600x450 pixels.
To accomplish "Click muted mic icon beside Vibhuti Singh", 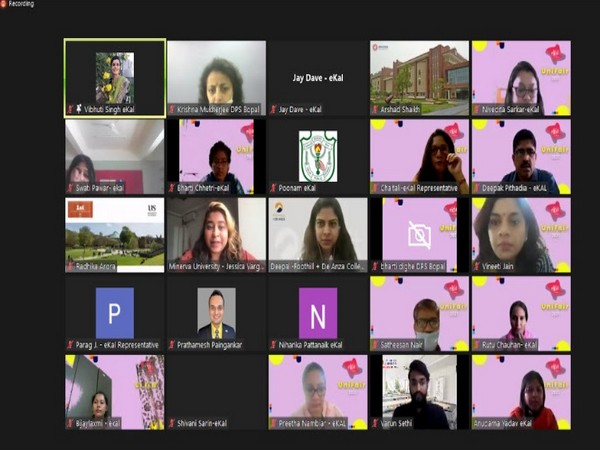I will tap(71, 109).
